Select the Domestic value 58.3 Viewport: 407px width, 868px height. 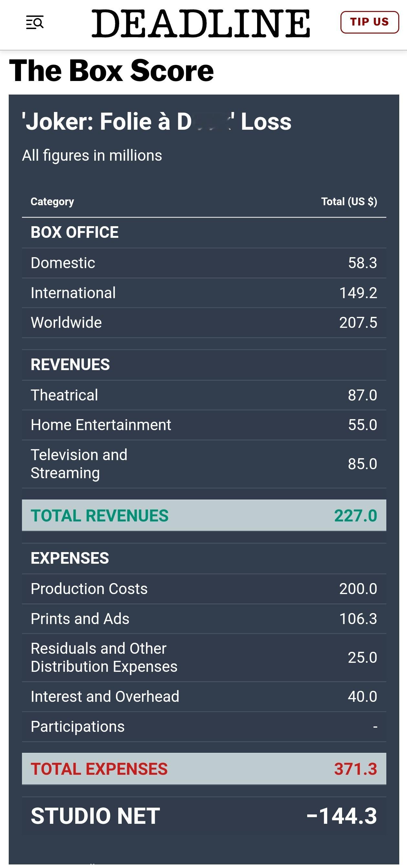[362, 263]
